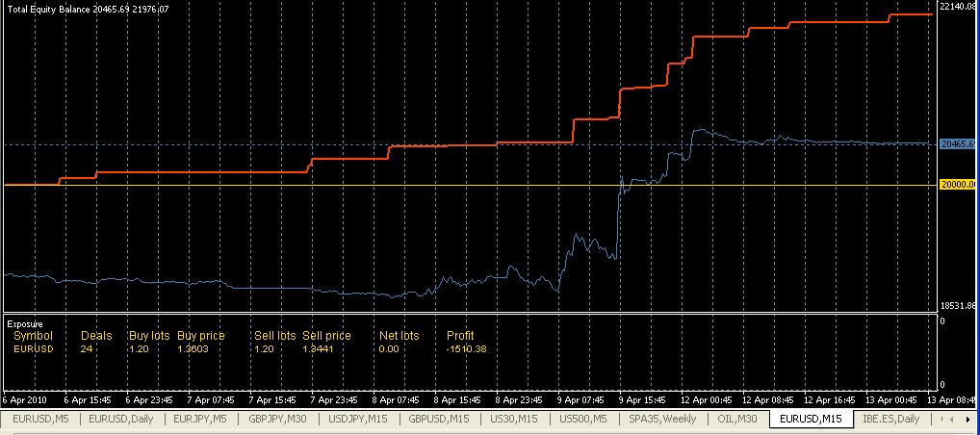Screen dimensions: 980x435
Task: Click the net lots value 0.00
Action: (388, 348)
